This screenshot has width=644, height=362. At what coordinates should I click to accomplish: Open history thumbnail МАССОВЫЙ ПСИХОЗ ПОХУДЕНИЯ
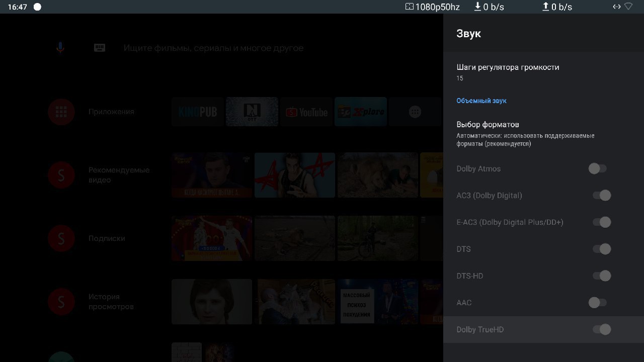click(x=378, y=302)
